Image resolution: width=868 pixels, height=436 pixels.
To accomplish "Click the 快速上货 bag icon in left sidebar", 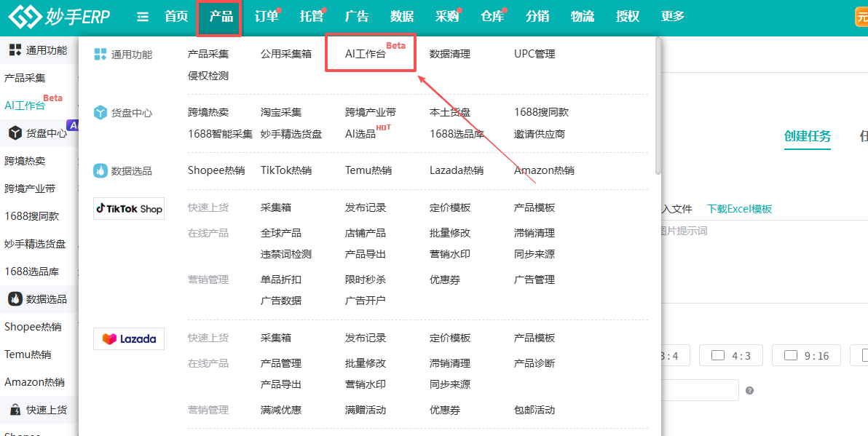I will (x=15, y=410).
